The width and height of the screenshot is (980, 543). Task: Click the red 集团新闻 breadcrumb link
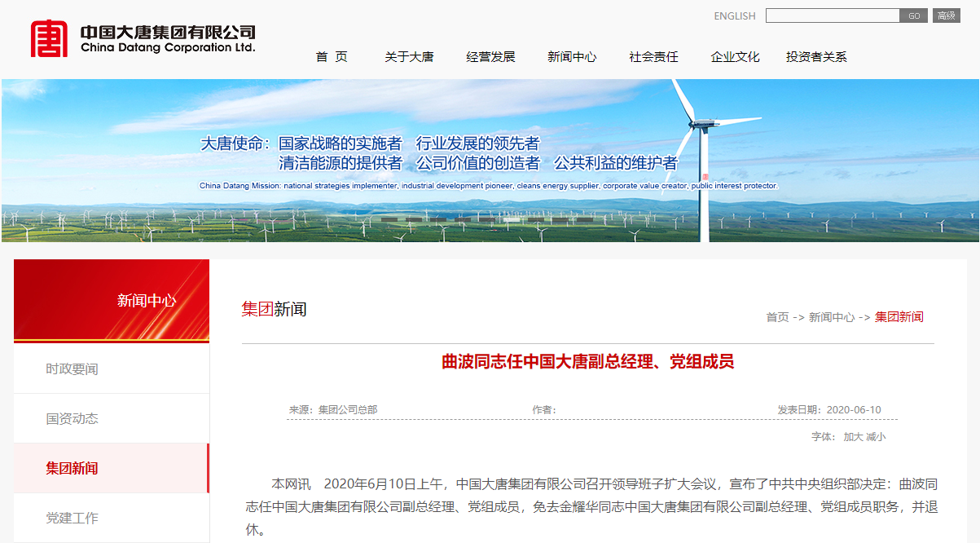point(899,317)
